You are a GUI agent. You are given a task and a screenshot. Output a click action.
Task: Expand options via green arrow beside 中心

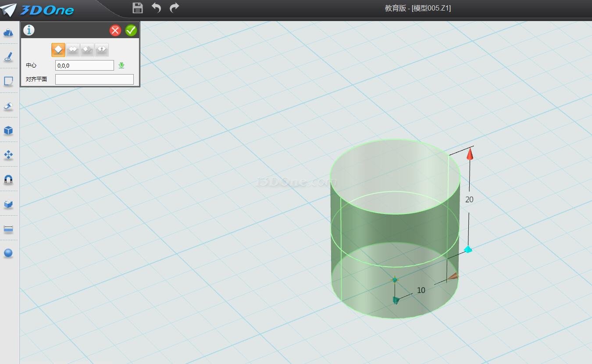(x=121, y=65)
